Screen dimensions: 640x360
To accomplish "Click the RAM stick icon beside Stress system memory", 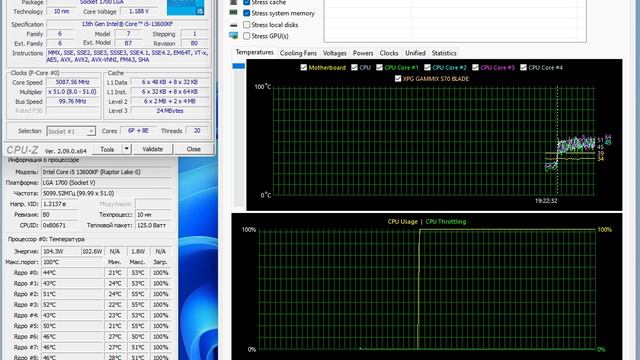I will (233, 13).
